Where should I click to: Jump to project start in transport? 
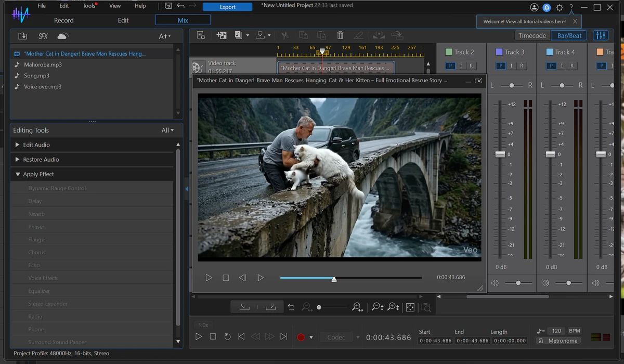[x=241, y=337]
